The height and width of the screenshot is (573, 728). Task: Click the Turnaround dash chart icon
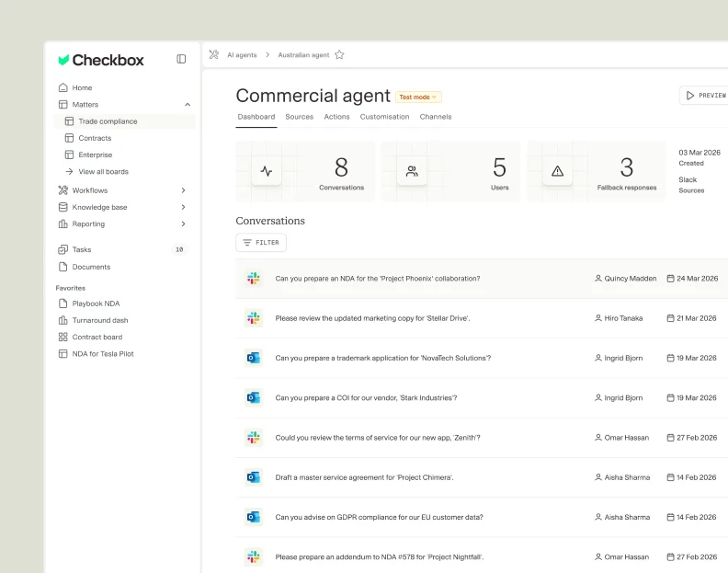tap(63, 320)
